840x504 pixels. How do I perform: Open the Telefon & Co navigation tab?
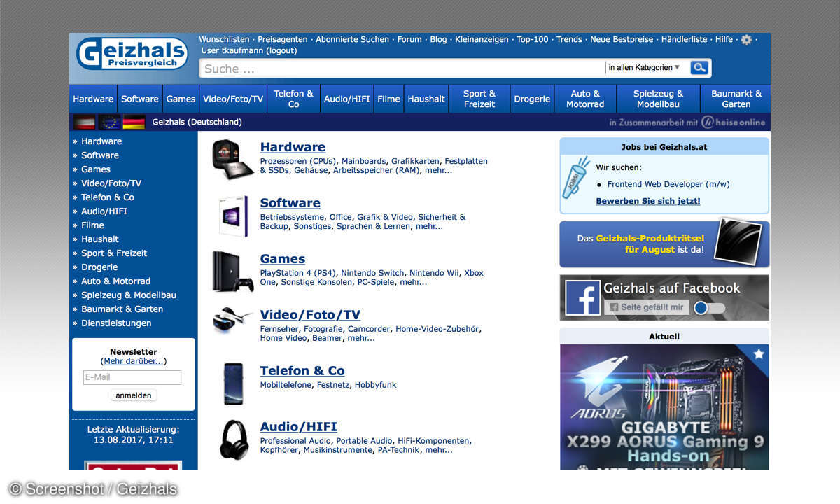point(293,99)
